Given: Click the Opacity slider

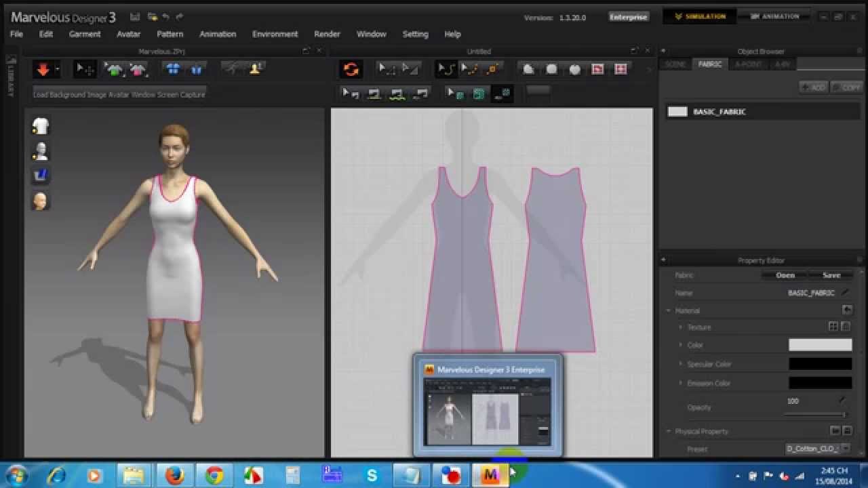Looking at the screenshot, I should click(815, 414).
